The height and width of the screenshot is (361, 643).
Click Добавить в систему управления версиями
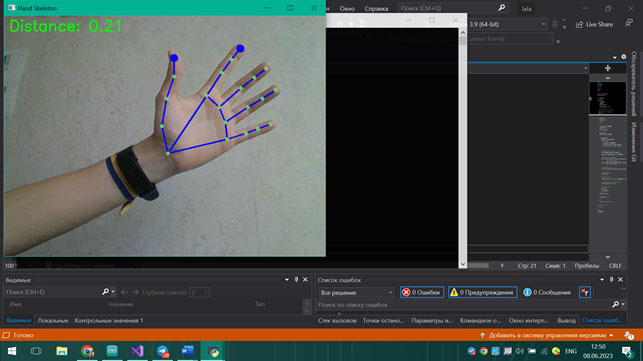coord(547,335)
